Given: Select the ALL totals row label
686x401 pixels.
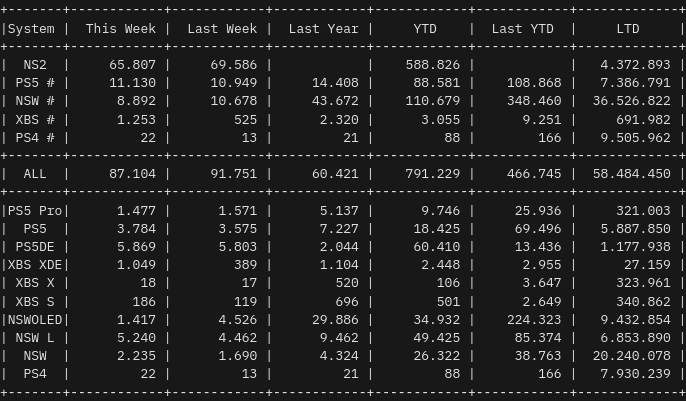Looking at the screenshot, I should coord(35,174).
